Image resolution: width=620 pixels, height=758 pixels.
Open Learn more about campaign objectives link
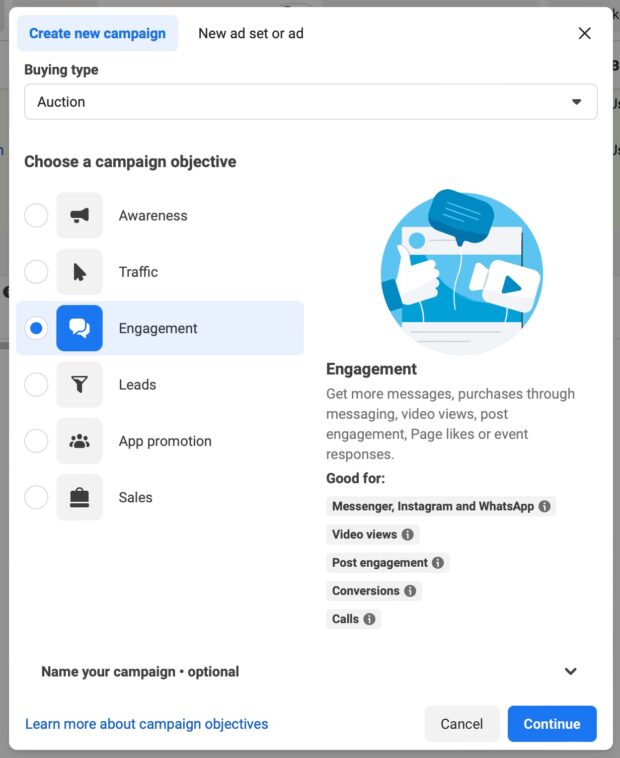pos(146,724)
